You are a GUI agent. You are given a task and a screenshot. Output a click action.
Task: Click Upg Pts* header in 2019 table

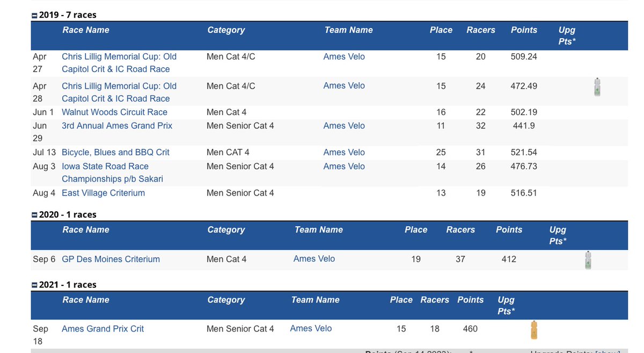click(x=567, y=35)
